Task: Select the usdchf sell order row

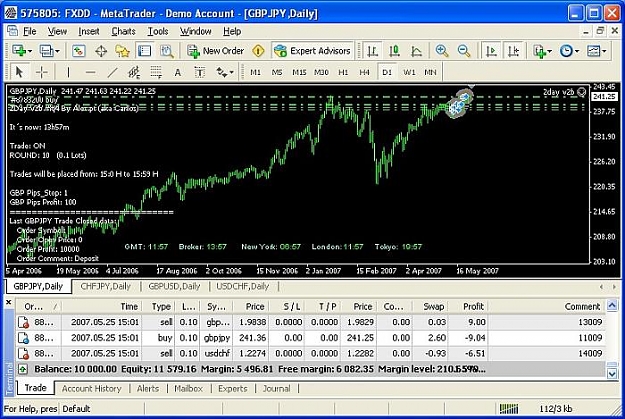Action: 311,353
